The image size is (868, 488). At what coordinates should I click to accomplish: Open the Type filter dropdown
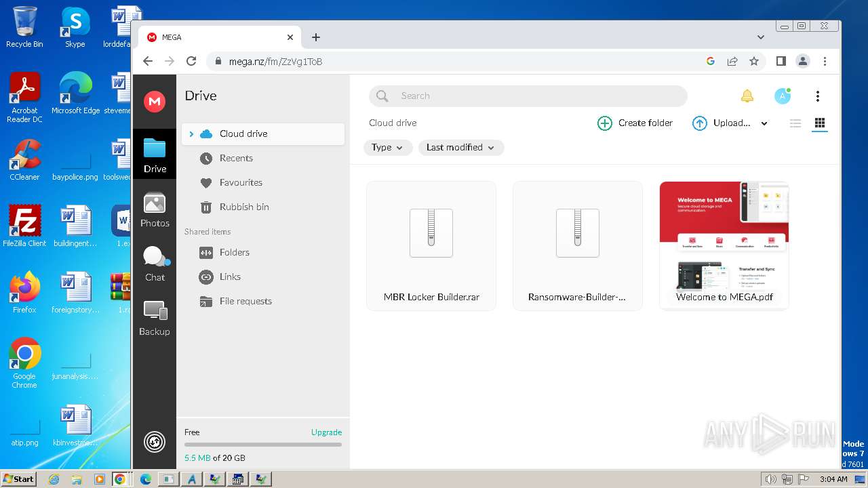388,148
